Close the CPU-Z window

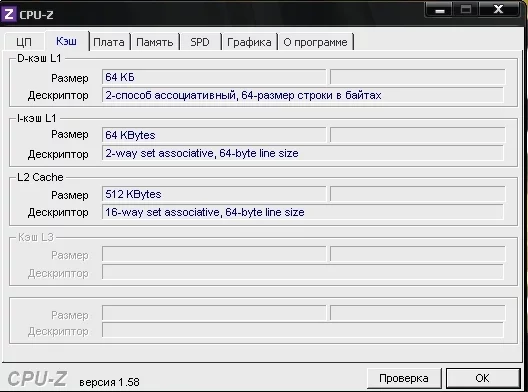click(499, 9)
